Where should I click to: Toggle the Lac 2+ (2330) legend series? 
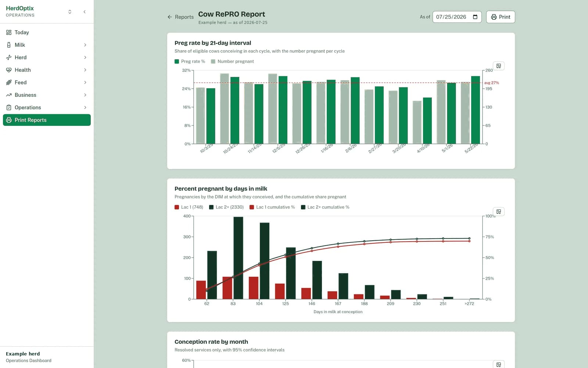pos(226,207)
